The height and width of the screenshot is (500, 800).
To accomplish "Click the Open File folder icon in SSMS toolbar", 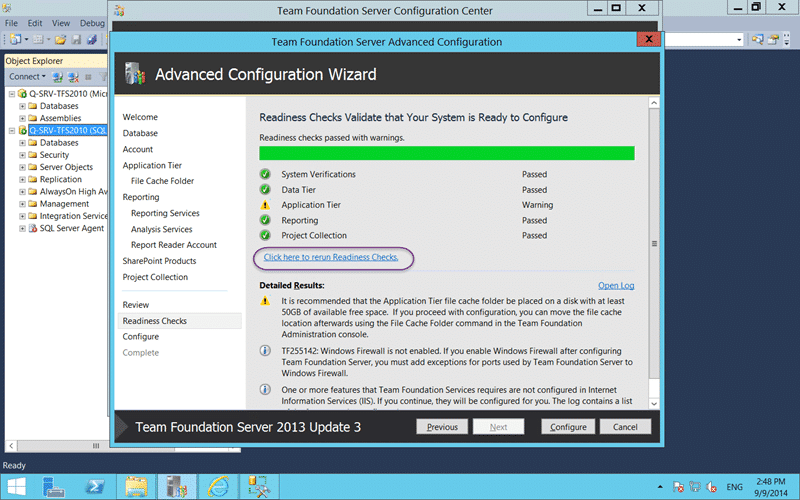I will click(x=61, y=39).
